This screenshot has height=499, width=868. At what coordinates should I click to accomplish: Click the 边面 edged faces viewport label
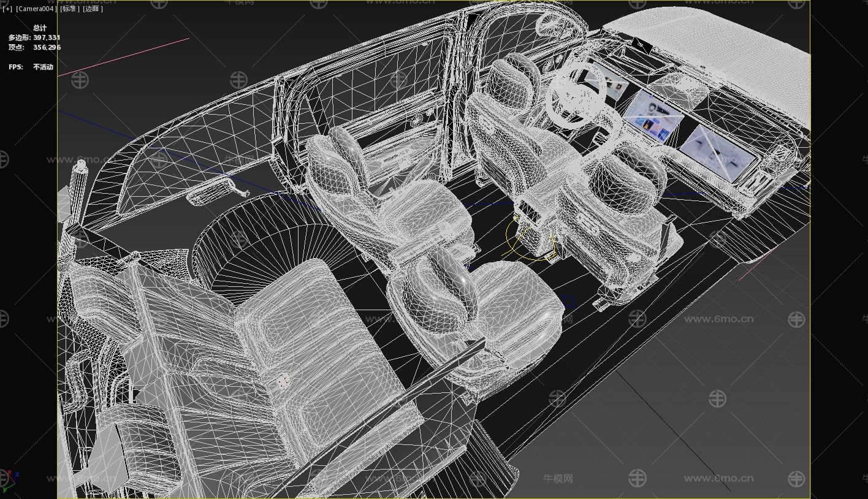93,9
